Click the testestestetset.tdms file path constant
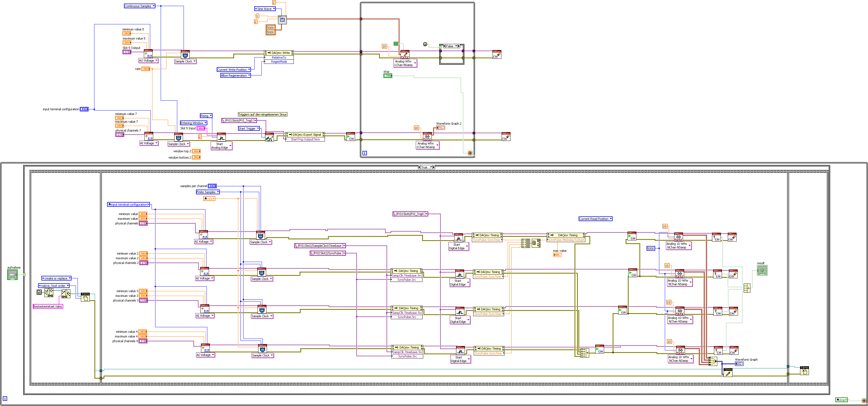This screenshot has width=868, height=406. [x=48, y=307]
